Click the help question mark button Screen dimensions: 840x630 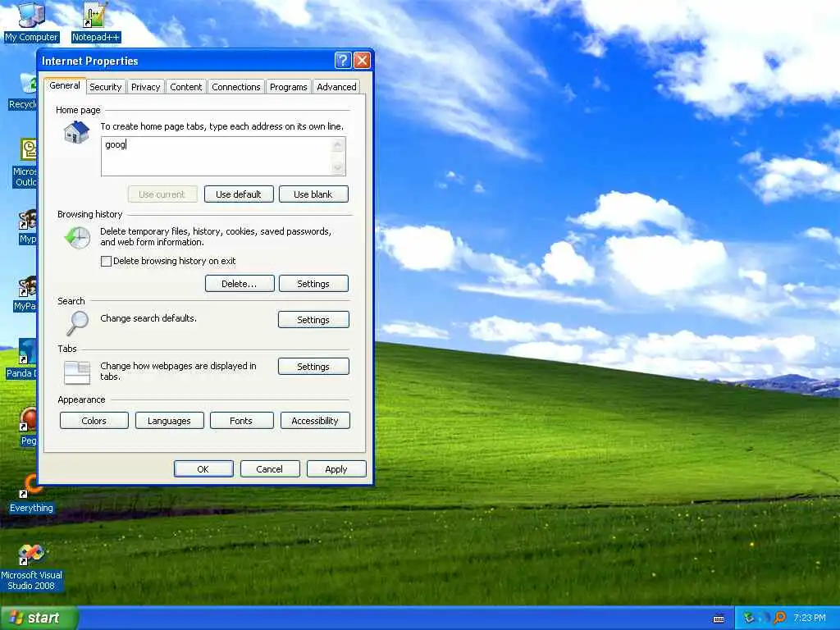pyautogui.click(x=343, y=61)
